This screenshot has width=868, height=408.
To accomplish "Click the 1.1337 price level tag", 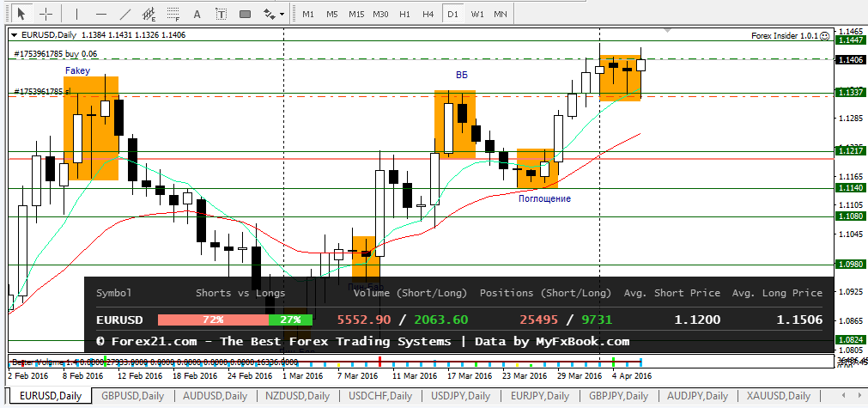I will pyautogui.click(x=851, y=92).
